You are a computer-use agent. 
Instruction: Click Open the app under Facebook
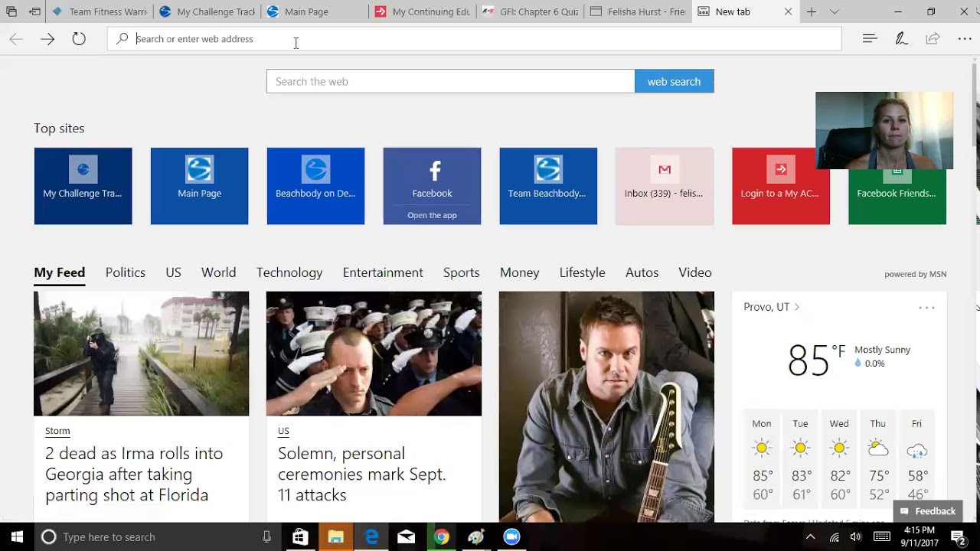(x=432, y=215)
